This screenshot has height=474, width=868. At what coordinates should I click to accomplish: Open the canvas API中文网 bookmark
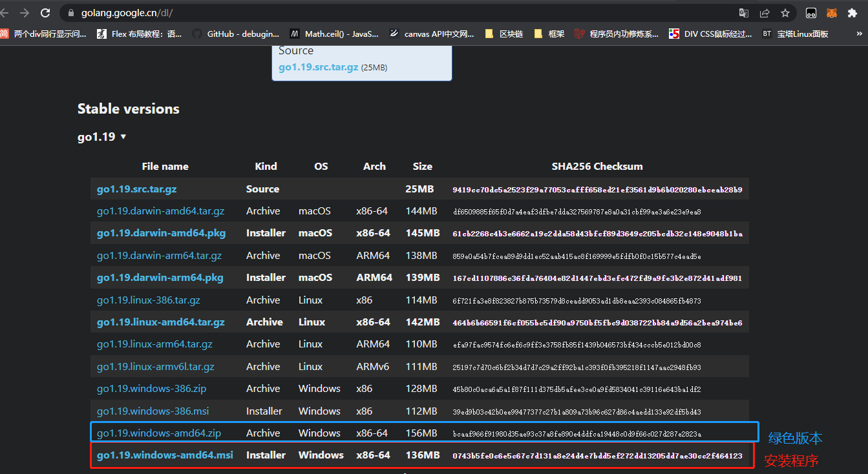pyautogui.click(x=432, y=34)
